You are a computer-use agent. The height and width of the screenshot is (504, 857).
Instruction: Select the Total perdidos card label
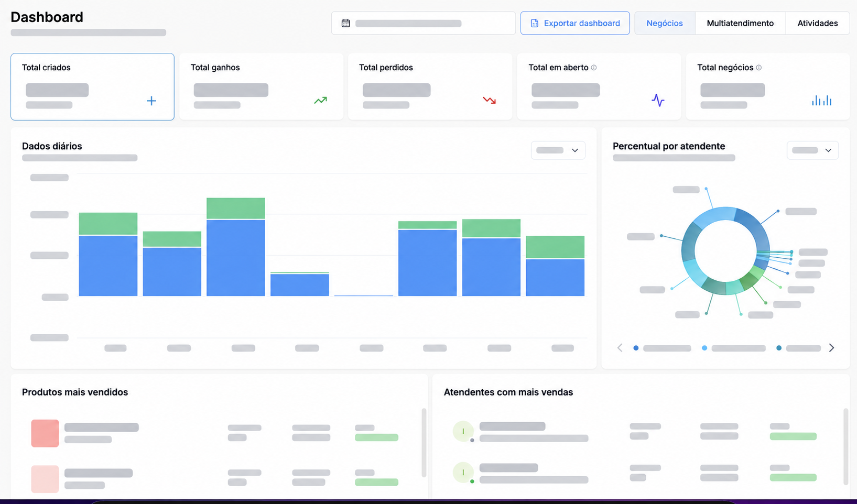pos(386,68)
